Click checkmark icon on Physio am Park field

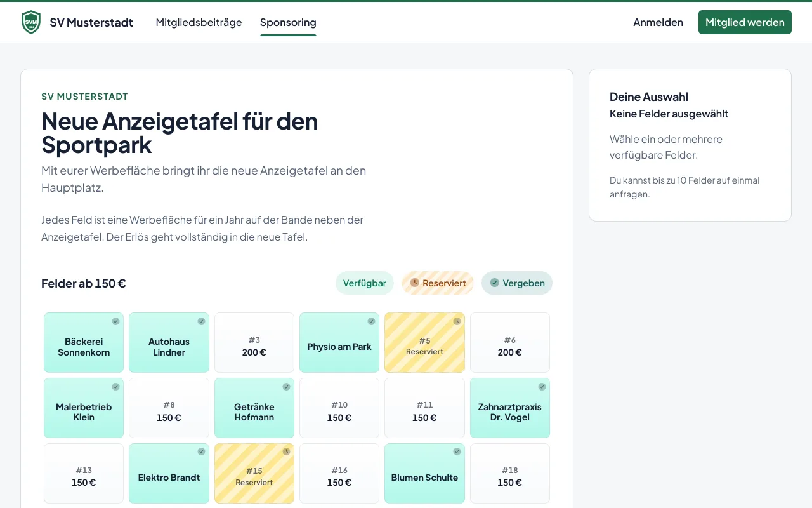point(371,321)
